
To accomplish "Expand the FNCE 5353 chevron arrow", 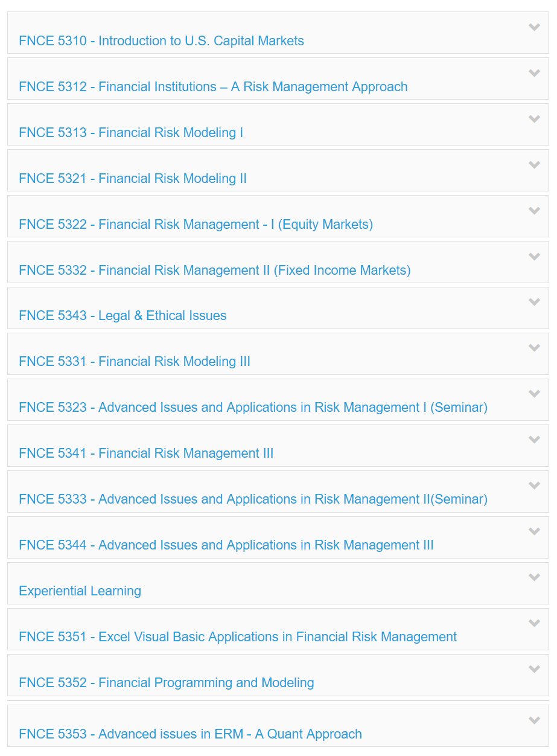I will pos(534,720).
